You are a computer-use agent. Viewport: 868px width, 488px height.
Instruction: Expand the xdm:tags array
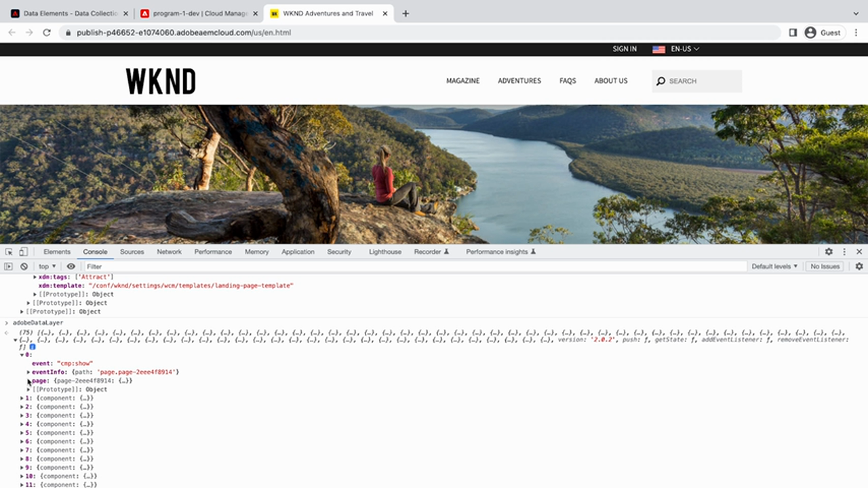[x=35, y=278]
